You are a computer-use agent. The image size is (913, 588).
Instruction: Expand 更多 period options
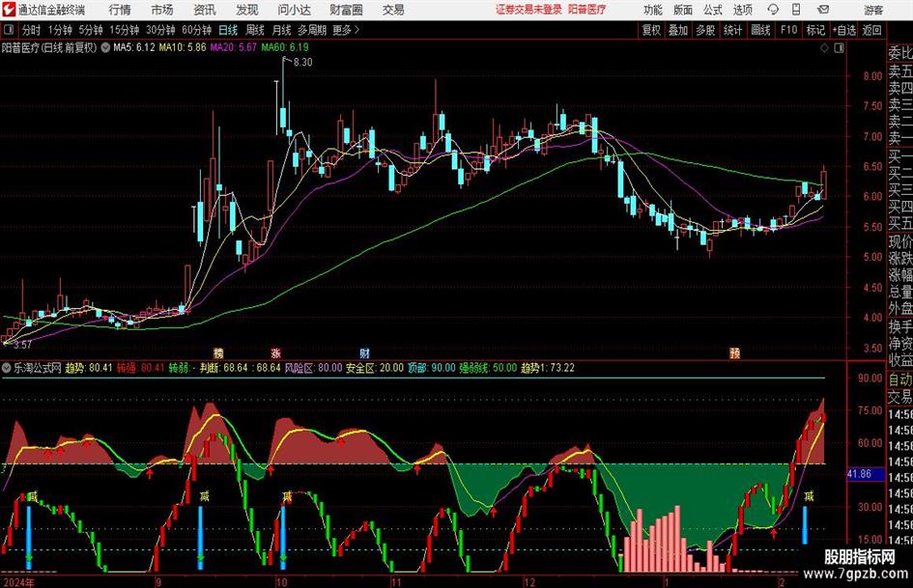346,30
